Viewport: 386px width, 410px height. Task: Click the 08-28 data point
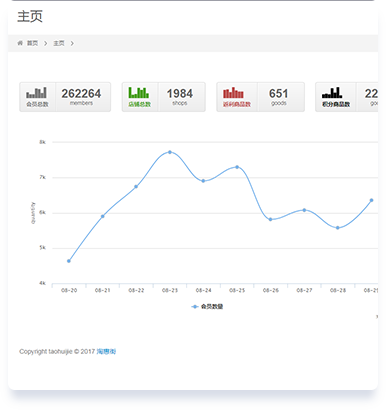338,228
